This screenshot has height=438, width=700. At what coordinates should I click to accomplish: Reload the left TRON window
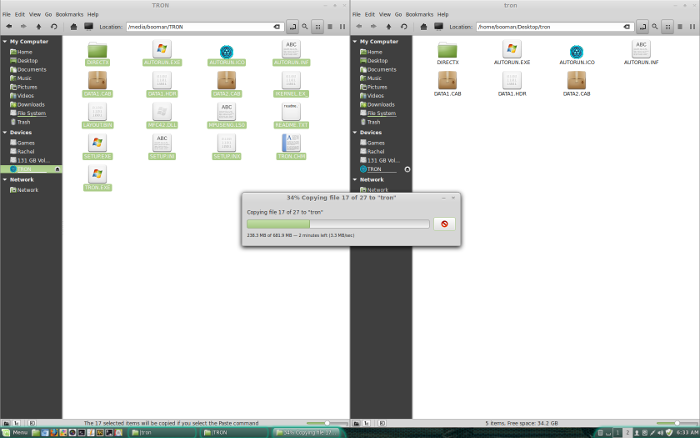54,27
